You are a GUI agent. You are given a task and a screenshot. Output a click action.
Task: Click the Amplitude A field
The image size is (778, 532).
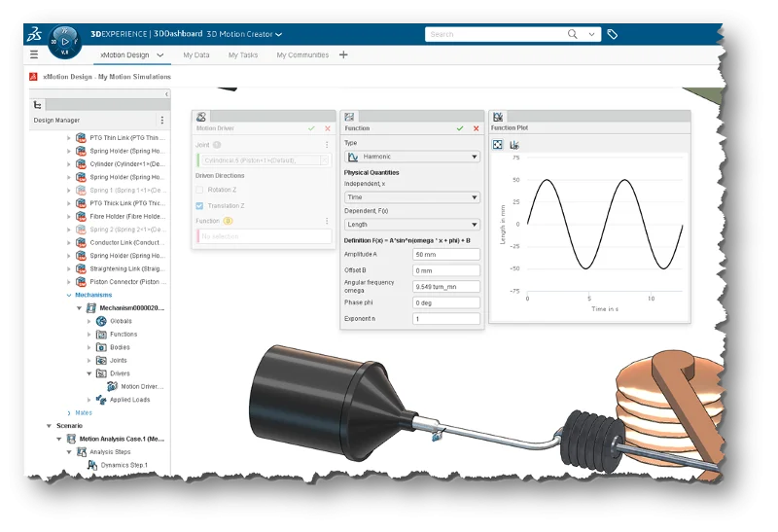click(446, 254)
